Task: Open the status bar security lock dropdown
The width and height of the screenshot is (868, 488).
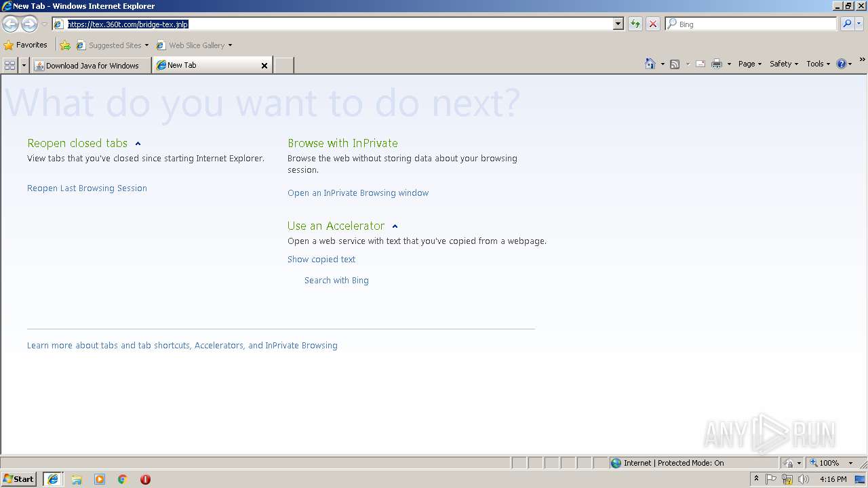Action: coord(793,463)
